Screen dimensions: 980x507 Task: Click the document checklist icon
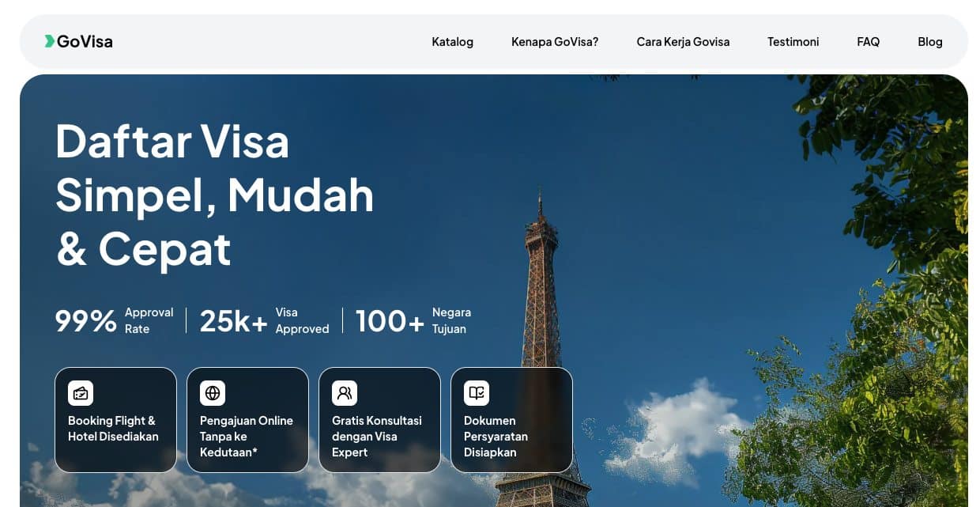[477, 393]
